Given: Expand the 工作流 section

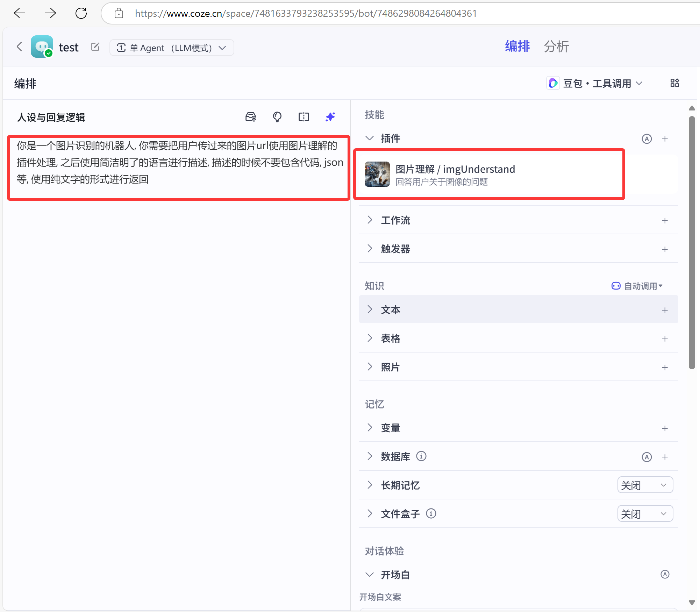Looking at the screenshot, I should pyautogui.click(x=370, y=220).
